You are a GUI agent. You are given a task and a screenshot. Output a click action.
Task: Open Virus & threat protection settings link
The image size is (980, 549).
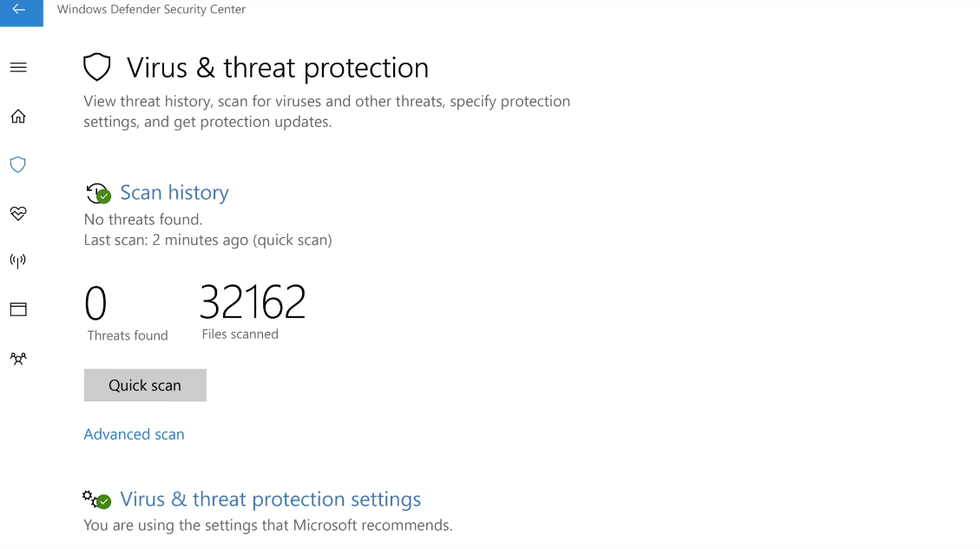coord(270,499)
